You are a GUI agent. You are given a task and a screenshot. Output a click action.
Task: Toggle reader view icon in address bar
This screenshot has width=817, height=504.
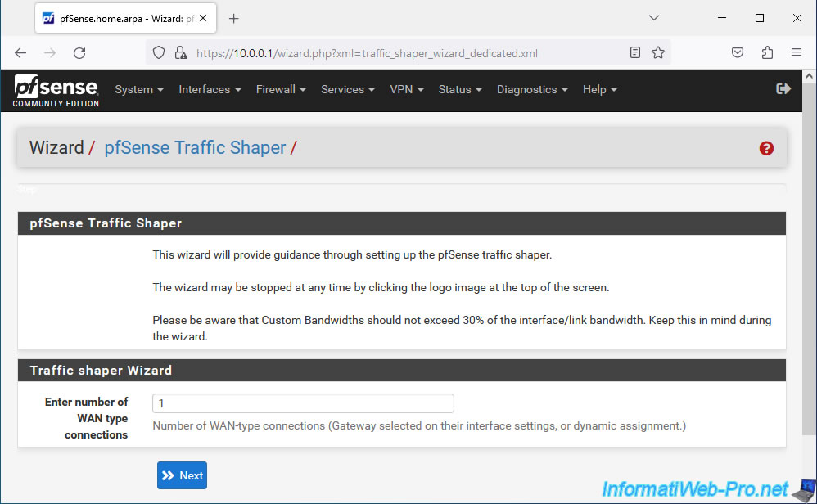[634, 52]
